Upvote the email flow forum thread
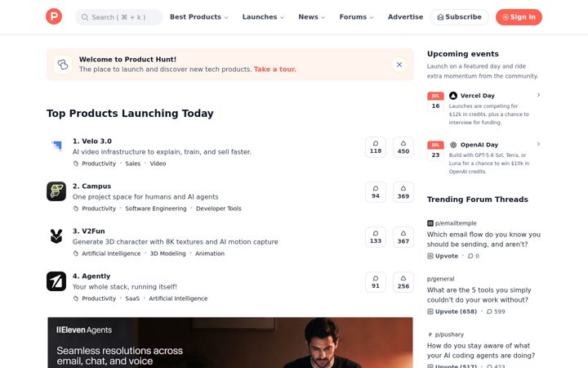Viewport: 588px width, 368px height. click(443, 256)
